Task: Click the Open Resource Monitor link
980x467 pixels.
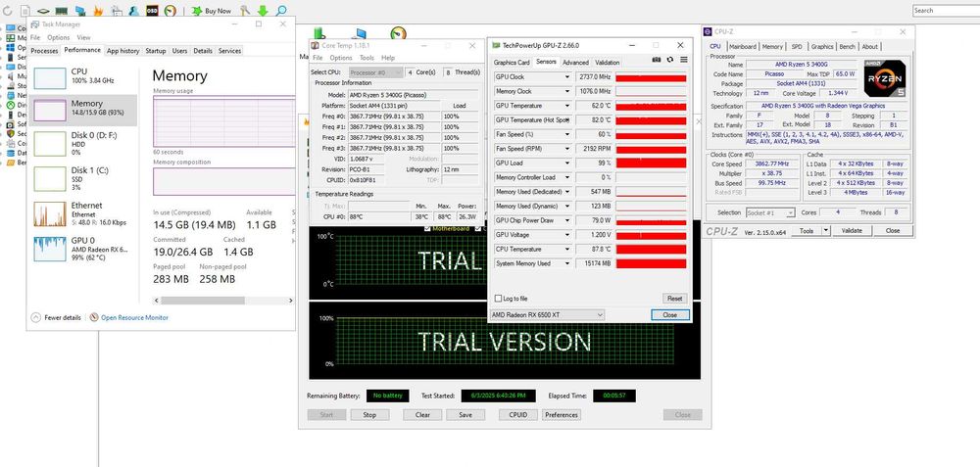Action: 134,317
